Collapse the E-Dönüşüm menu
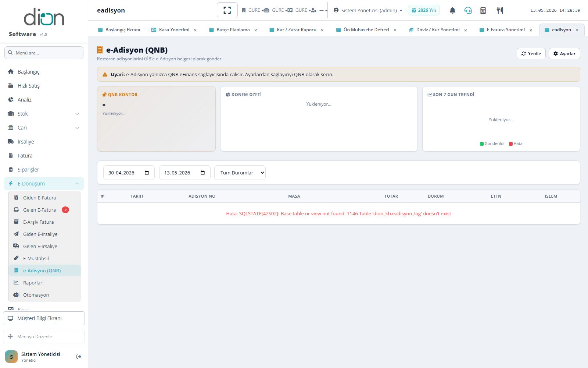Screen dimensions: 588x368 click(44, 184)
